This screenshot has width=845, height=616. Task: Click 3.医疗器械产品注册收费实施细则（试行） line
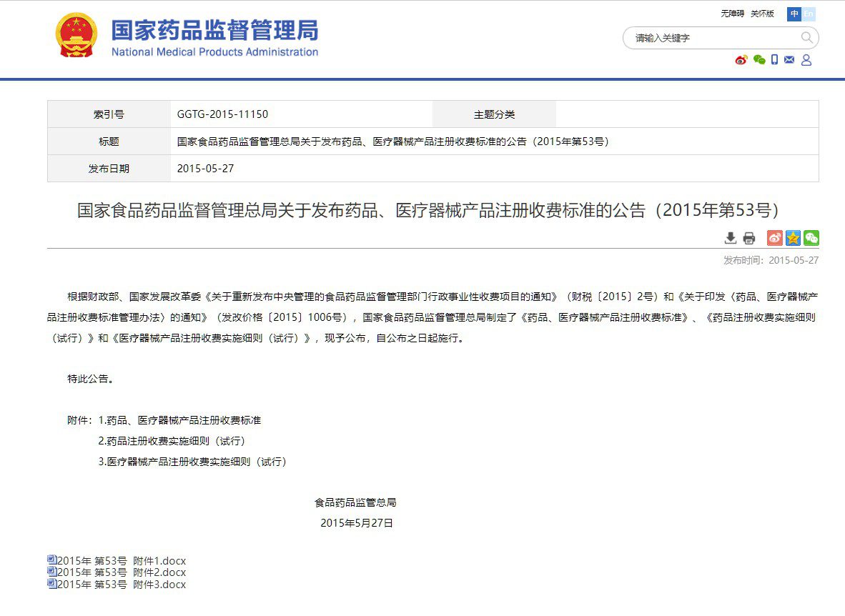tap(192, 462)
